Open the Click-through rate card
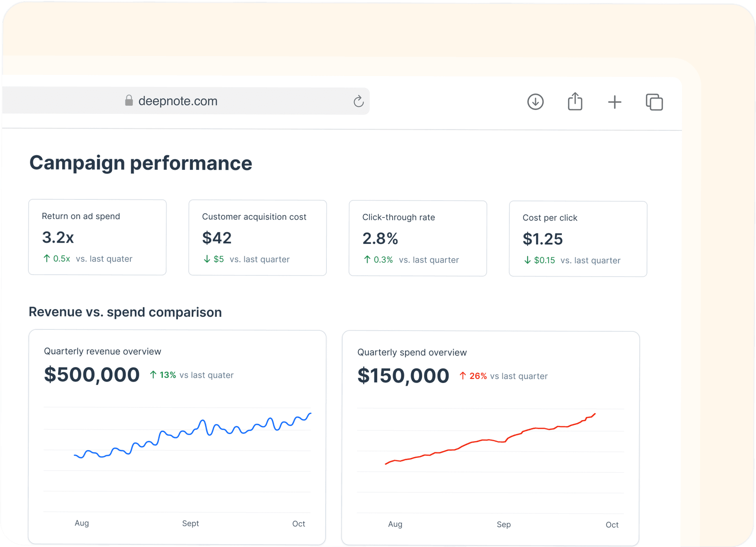Viewport: 756px width, 547px height. coord(417,238)
